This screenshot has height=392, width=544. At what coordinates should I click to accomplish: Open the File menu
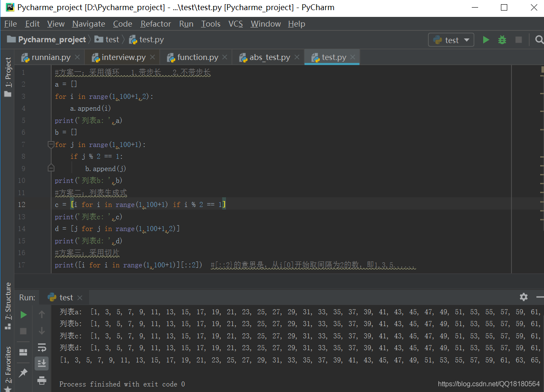[11, 24]
